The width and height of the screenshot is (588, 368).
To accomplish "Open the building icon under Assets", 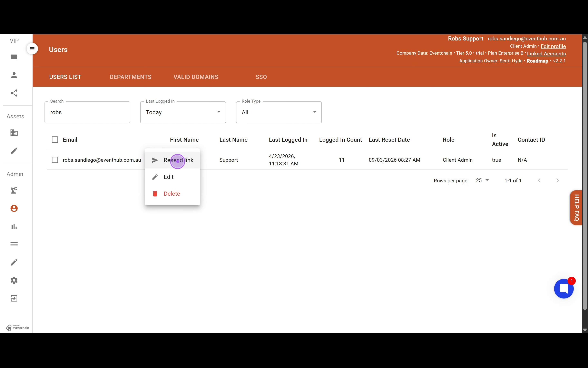I will point(14,133).
